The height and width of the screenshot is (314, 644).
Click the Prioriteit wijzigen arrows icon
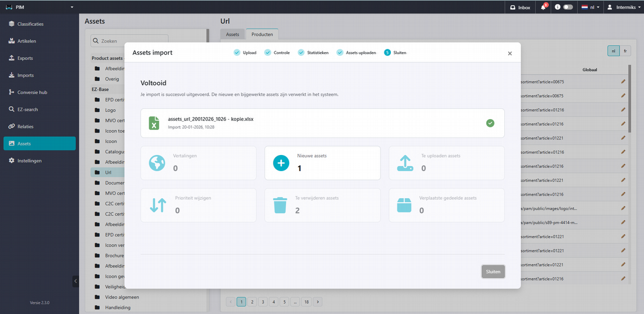[158, 205]
